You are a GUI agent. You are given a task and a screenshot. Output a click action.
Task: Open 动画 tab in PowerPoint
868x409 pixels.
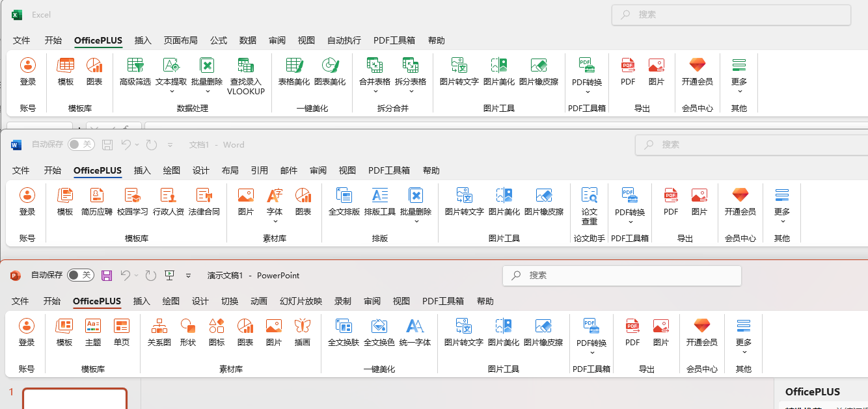tap(259, 301)
